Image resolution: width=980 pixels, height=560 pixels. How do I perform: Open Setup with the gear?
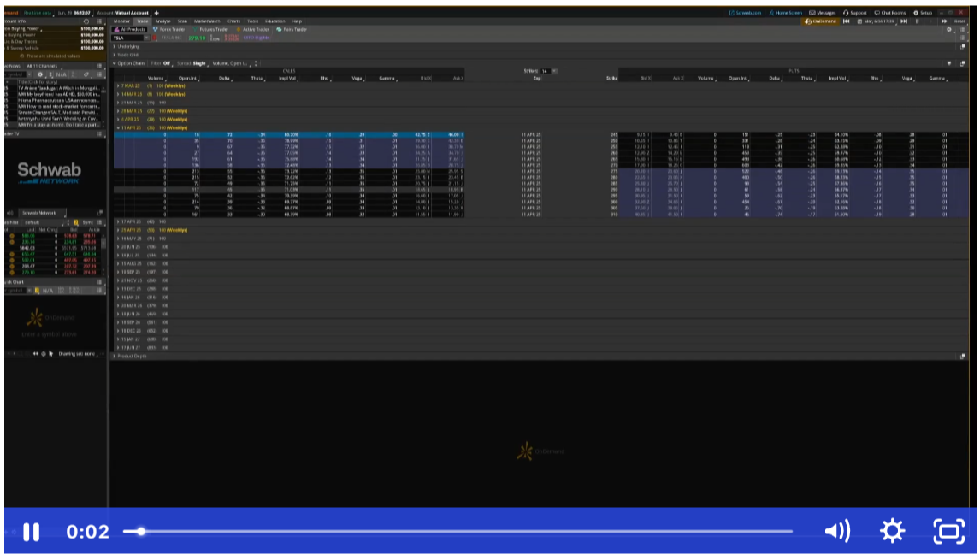(x=923, y=13)
